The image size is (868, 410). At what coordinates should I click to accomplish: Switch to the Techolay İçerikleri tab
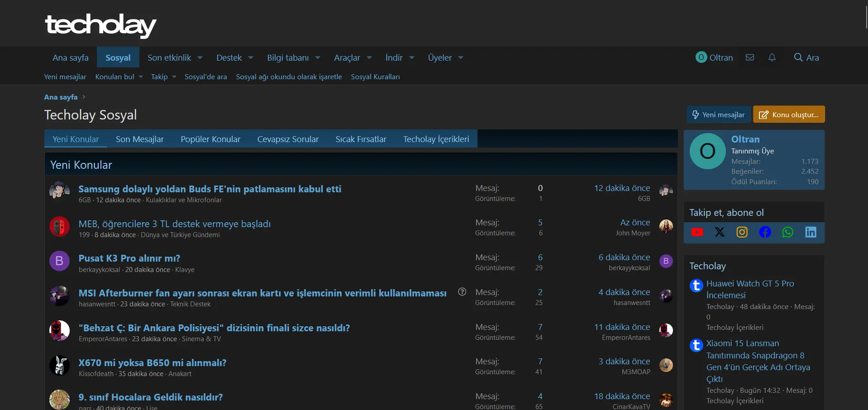(x=436, y=139)
